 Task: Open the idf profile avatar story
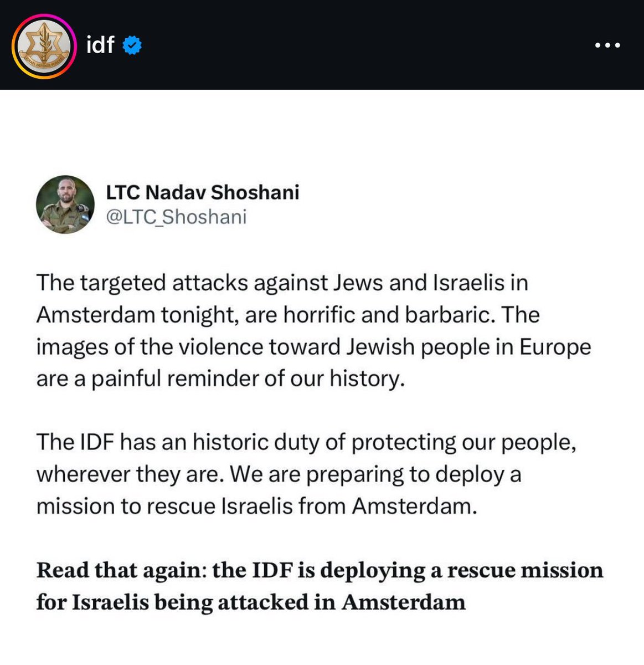click(44, 45)
